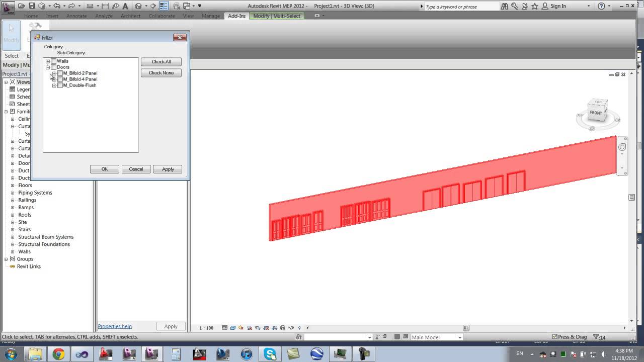Open the Main Model design option dropdown
The width and height of the screenshot is (644, 362).
click(460, 337)
